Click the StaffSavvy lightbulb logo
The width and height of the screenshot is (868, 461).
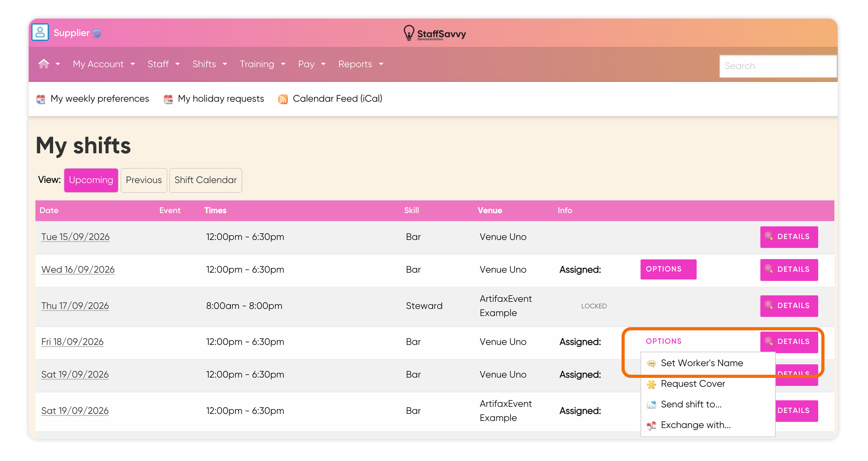tap(409, 33)
